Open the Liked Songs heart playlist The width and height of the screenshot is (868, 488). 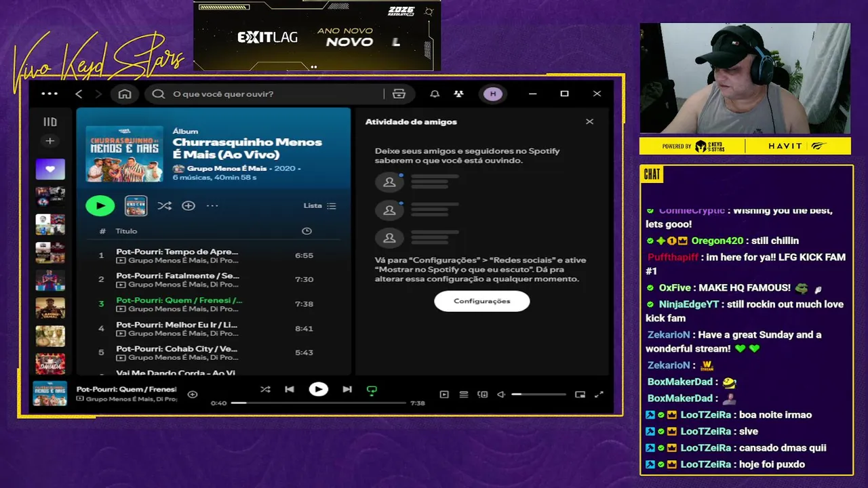[x=50, y=169]
